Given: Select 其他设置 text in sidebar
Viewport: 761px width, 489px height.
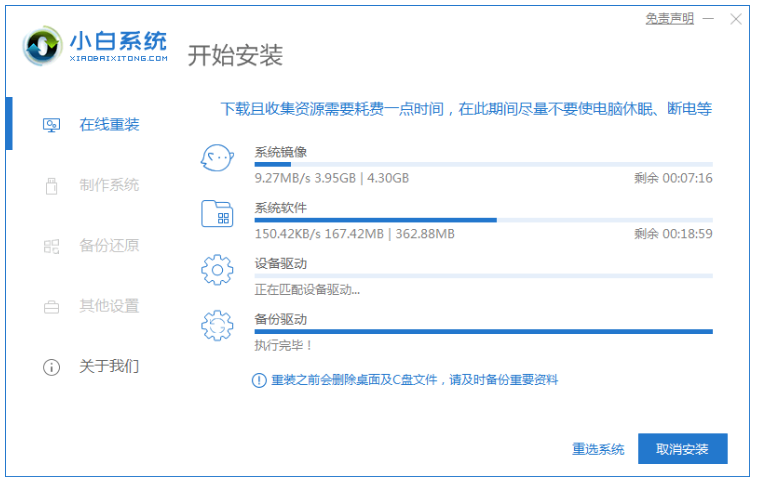Looking at the screenshot, I should [109, 307].
